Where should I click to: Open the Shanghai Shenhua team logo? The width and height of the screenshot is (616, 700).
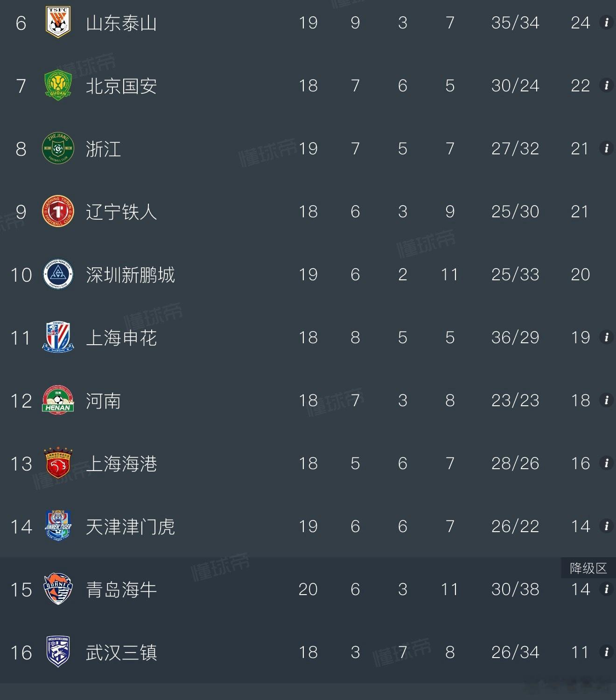(58, 337)
